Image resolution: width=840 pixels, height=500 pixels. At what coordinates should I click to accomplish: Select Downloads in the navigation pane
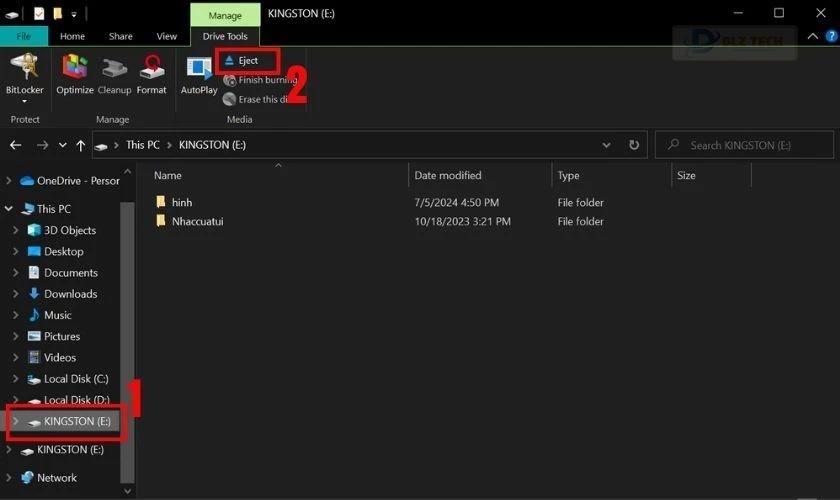point(70,294)
